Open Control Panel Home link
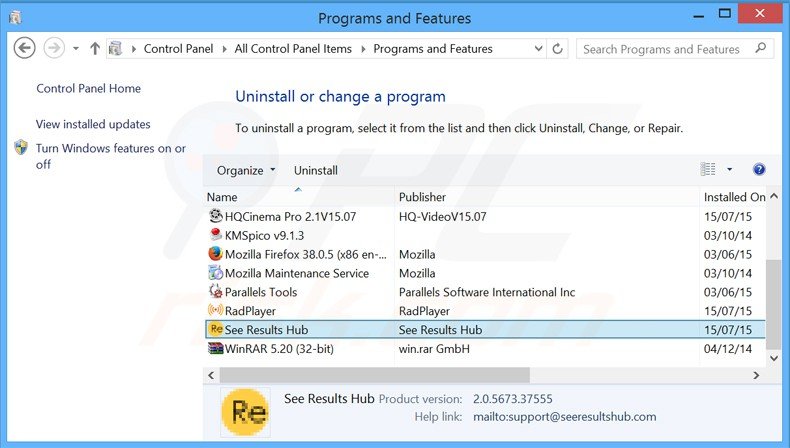The width and height of the screenshot is (790, 448). [89, 88]
